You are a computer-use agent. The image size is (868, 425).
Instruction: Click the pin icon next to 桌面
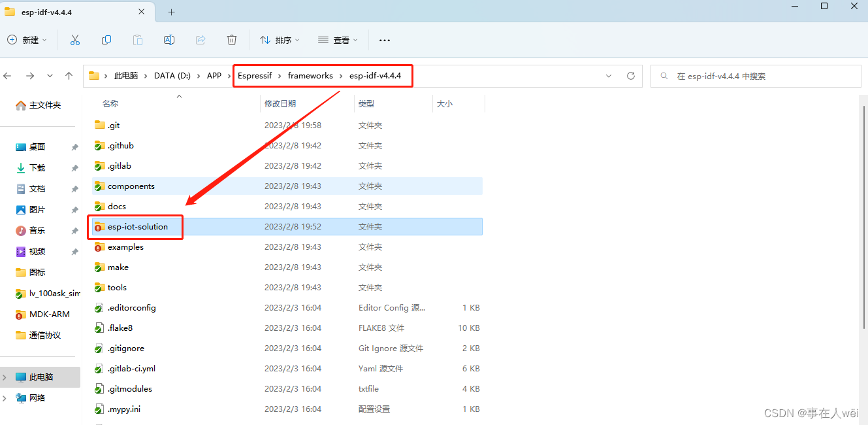[74, 147]
